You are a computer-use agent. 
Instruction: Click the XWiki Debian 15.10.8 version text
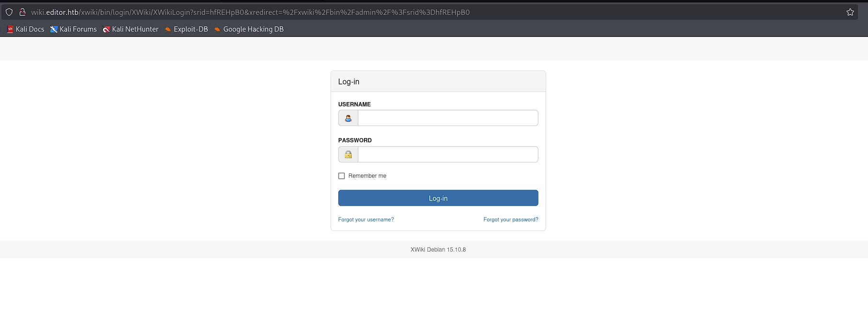click(438, 250)
